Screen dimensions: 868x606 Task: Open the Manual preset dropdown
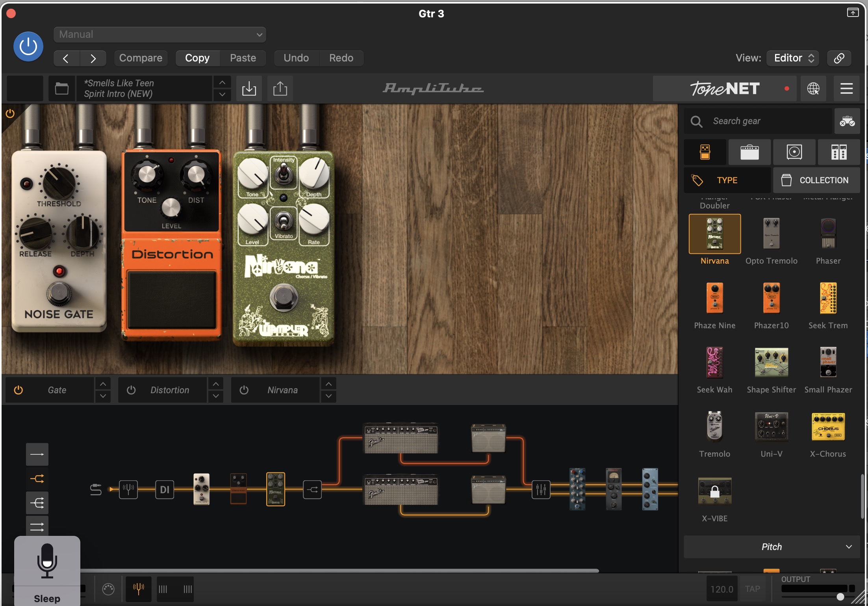pos(160,34)
